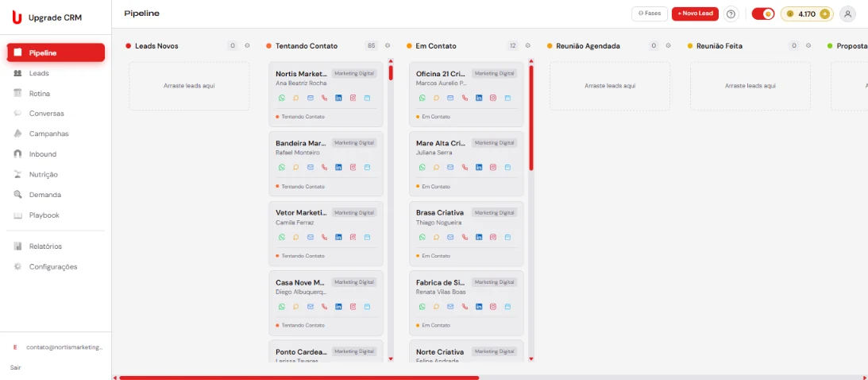Click the 12 count badge on Em Contato
The width and height of the screenshot is (868, 380).
[512, 46]
